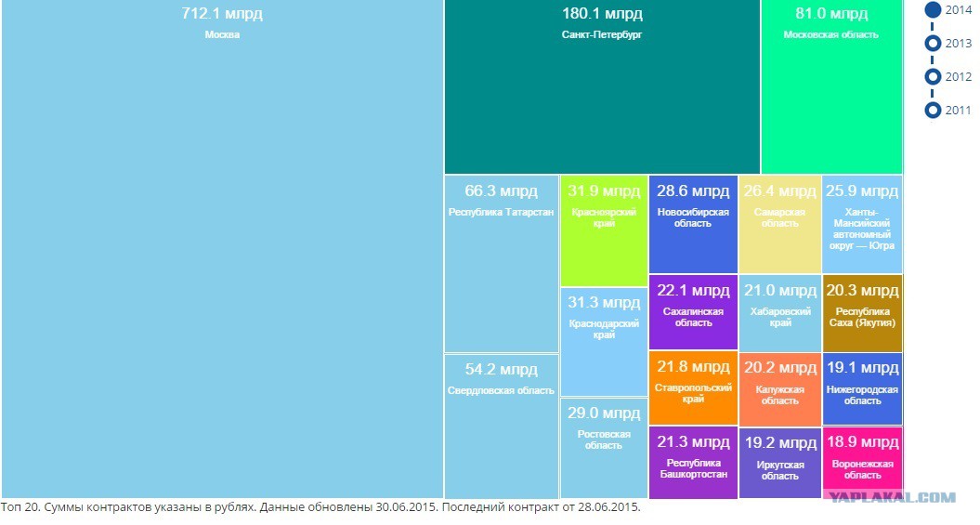
Task: Open the Республика Башкортостан 21.3 млрд tile
Action: (693, 463)
